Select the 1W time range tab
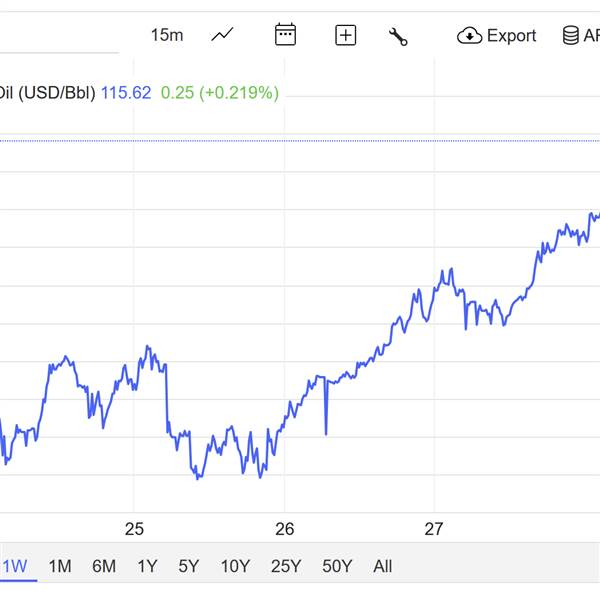600x600 pixels. click(15, 566)
